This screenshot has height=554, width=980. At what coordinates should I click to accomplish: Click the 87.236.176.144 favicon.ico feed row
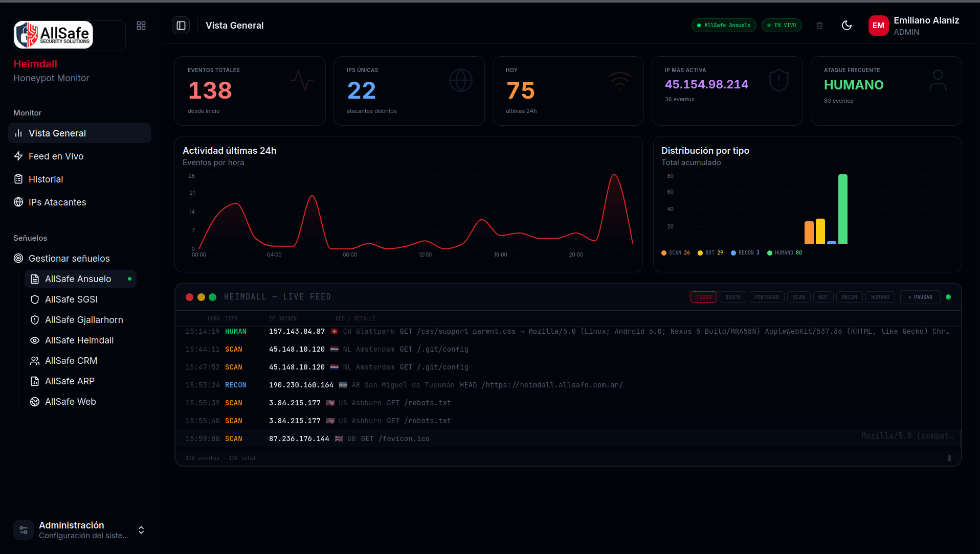click(568, 438)
